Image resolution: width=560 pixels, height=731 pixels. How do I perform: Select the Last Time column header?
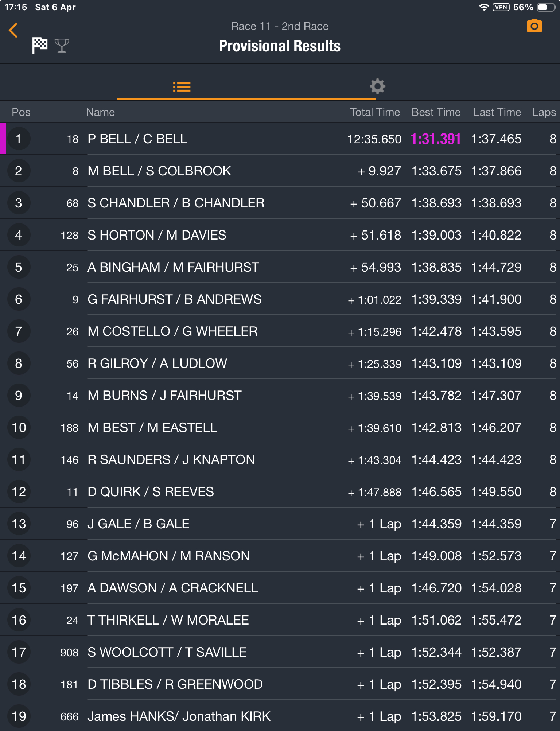pyautogui.click(x=497, y=112)
